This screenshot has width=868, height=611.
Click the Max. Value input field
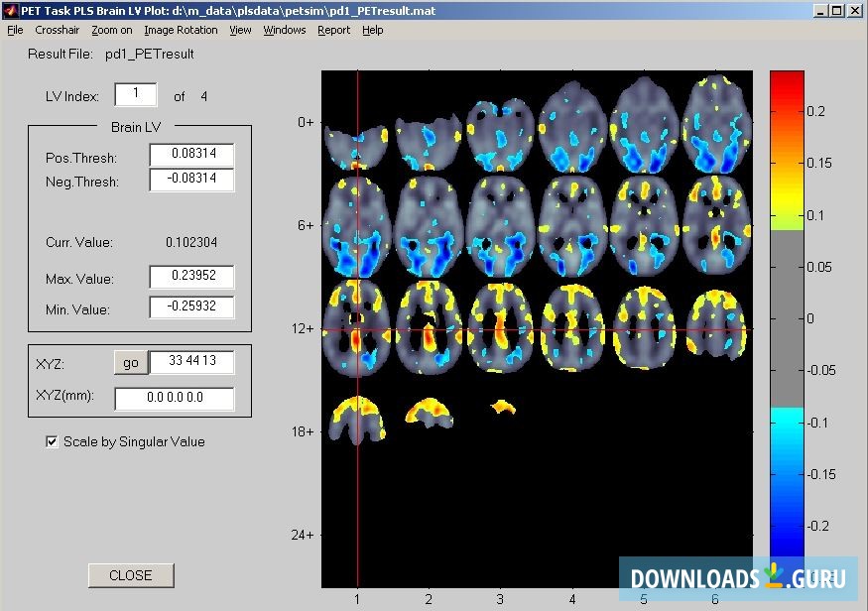coord(191,277)
